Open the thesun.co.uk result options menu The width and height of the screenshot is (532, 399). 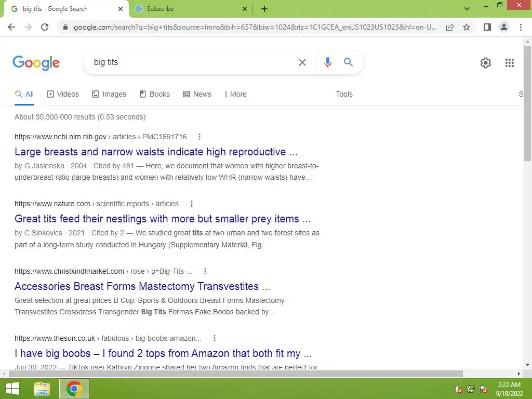coord(215,338)
